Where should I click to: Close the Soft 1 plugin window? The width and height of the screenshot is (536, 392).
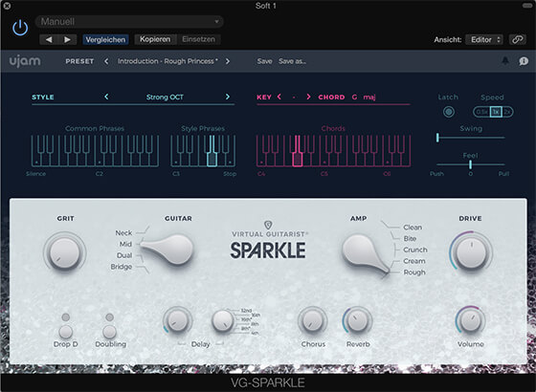pyautogui.click(x=7, y=6)
